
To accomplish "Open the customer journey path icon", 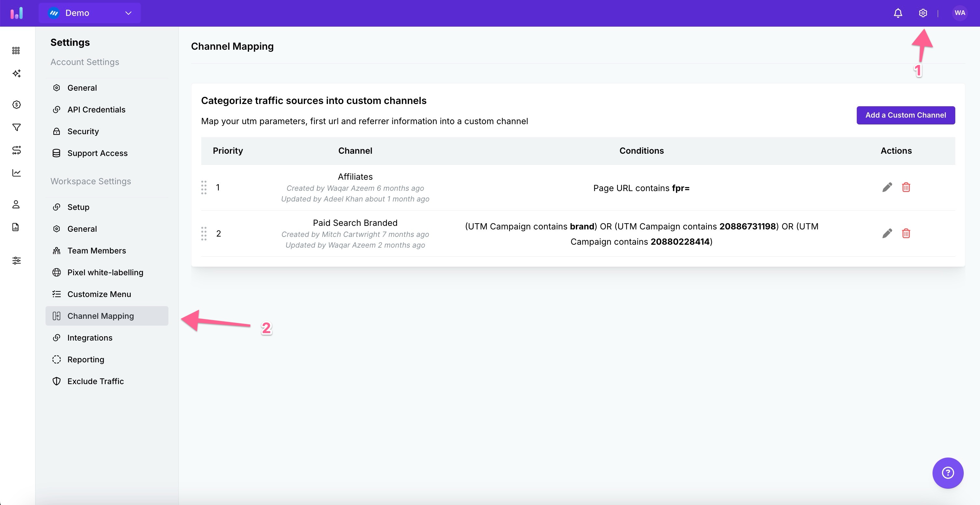I will (16, 150).
